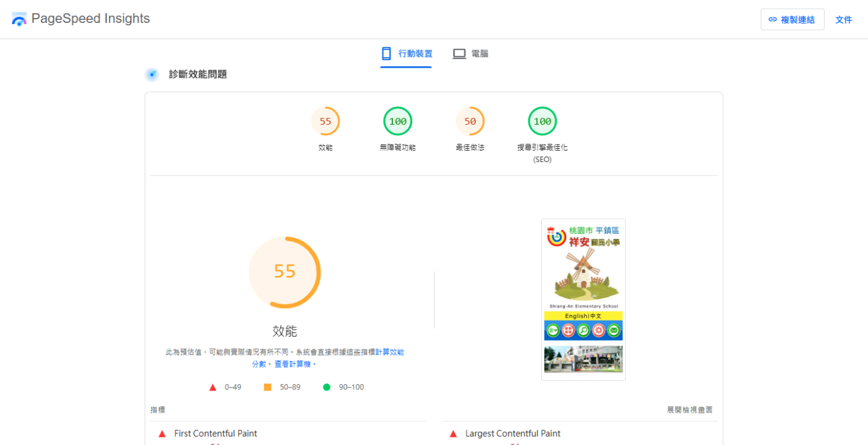Click the 診斷效能問題 radar icon

152,74
